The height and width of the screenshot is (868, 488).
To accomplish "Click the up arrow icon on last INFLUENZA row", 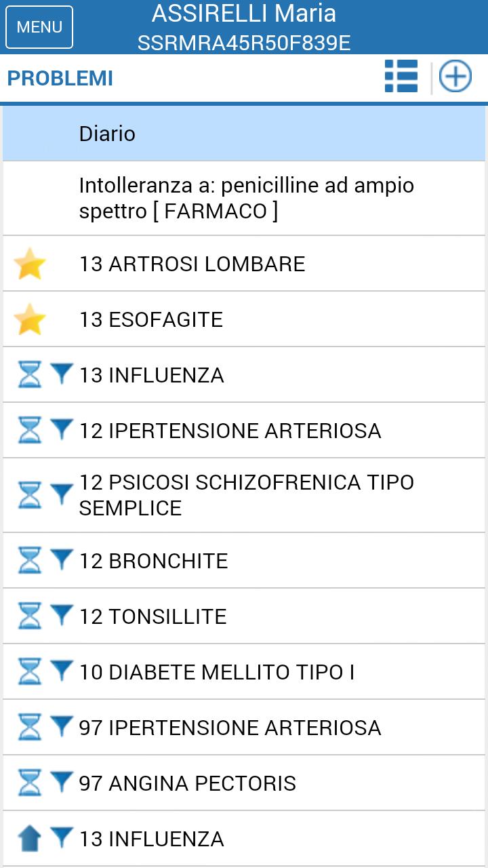I will click(x=30, y=839).
